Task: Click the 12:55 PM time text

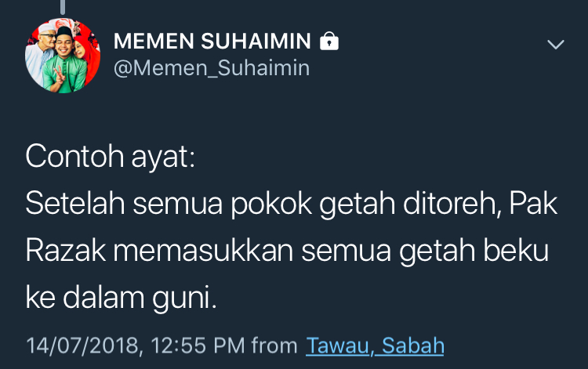Action: [x=198, y=345]
